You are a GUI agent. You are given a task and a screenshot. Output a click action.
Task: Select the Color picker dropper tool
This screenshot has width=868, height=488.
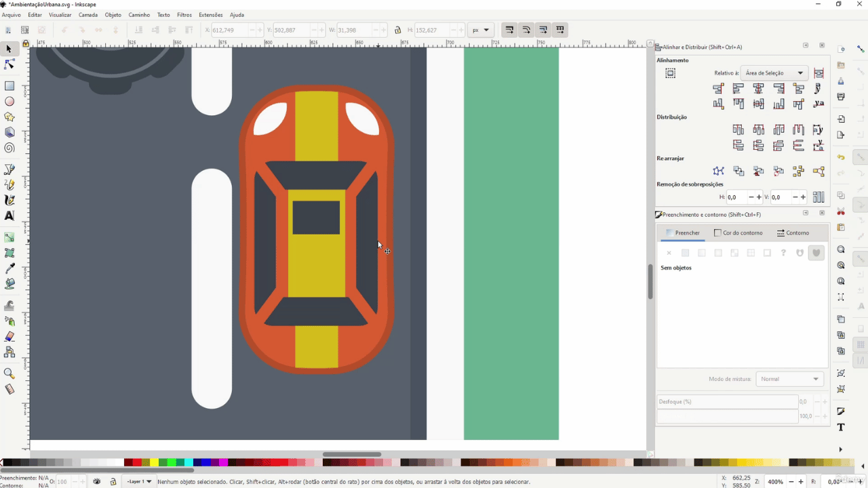[9, 268]
